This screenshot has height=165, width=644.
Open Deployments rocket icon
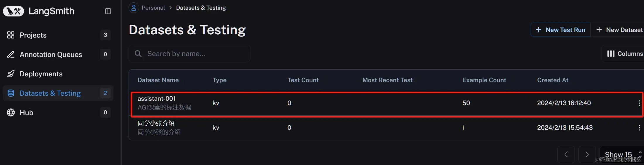point(11,74)
